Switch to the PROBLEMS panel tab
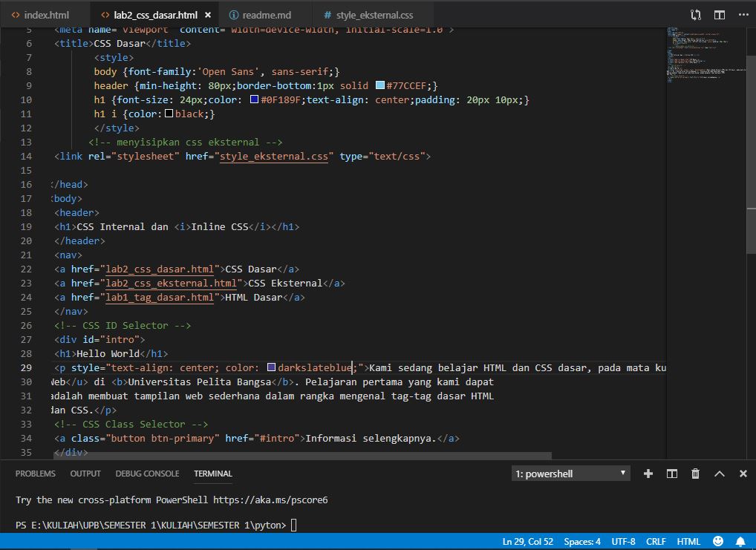This screenshot has width=756, height=550. pos(35,474)
